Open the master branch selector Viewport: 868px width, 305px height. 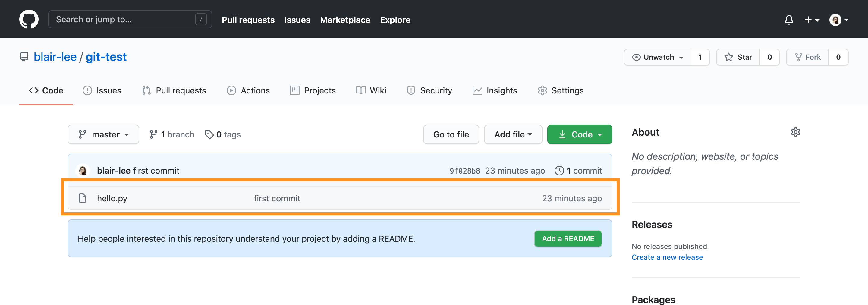pyautogui.click(x=103, y=134)
